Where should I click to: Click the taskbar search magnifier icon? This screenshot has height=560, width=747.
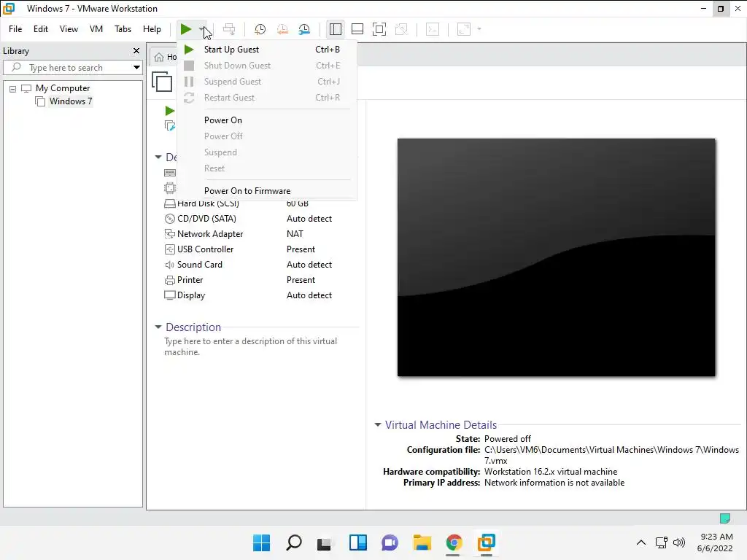click(294, 542)
